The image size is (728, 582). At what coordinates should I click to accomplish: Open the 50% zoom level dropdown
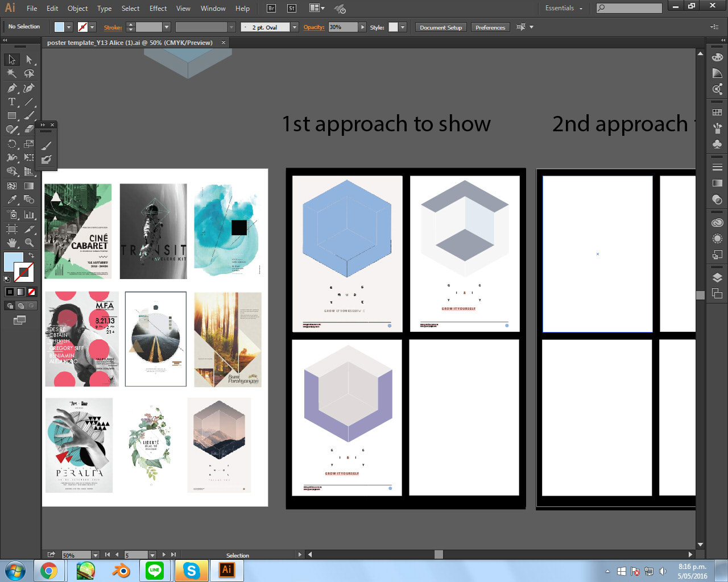tap(95, 555)
